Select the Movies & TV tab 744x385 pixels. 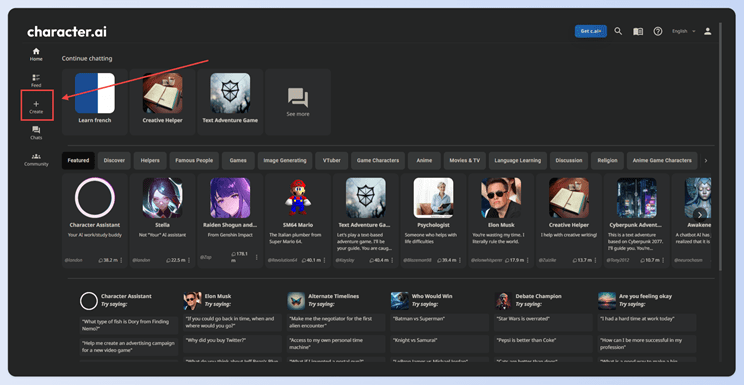coord(465,160)
